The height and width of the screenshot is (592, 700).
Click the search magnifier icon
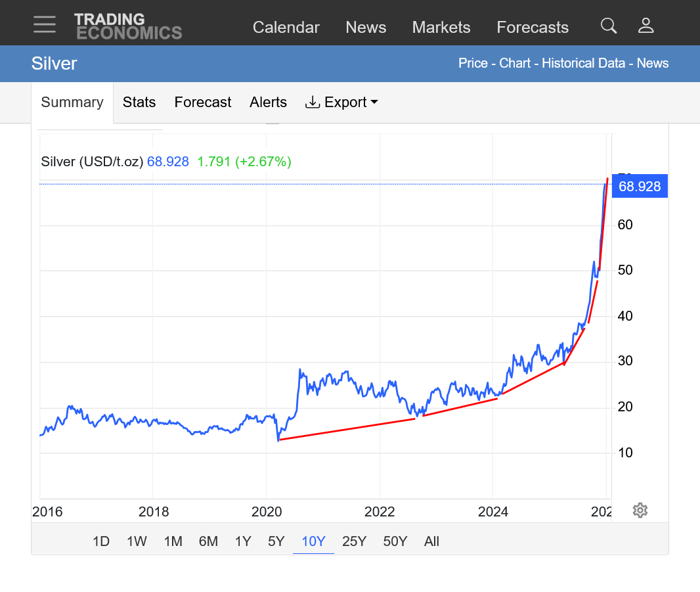click(x=609, y=26)
